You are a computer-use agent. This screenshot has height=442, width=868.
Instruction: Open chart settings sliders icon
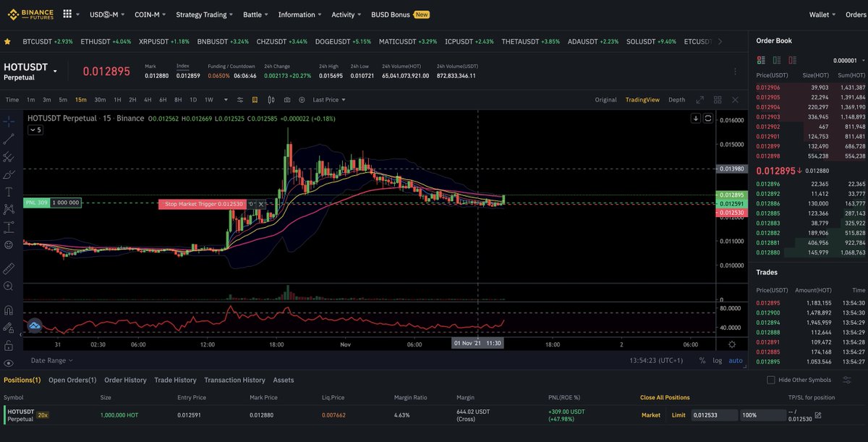[239, 100]
